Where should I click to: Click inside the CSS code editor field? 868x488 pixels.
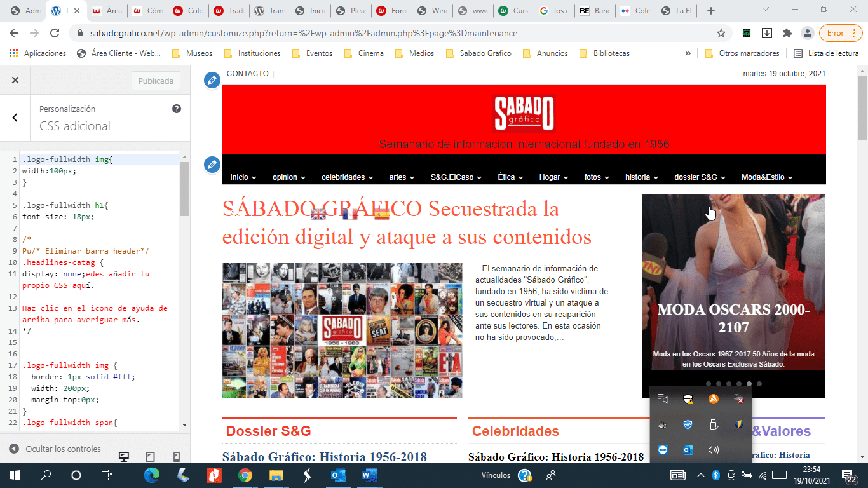99,291
